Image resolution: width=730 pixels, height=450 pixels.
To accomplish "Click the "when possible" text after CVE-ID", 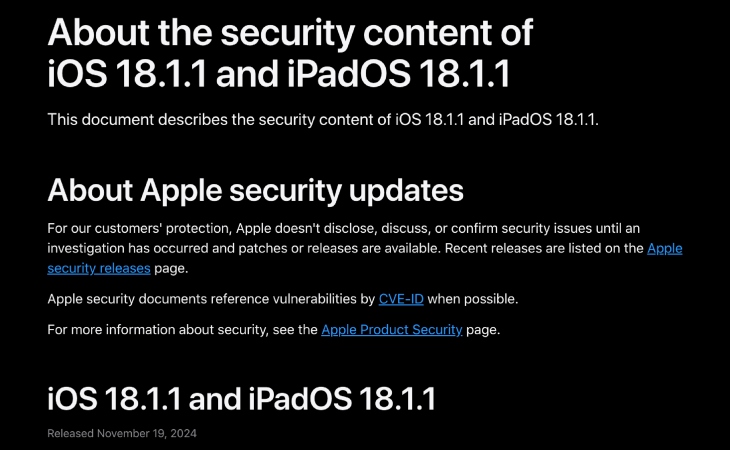I will [471, 299].
